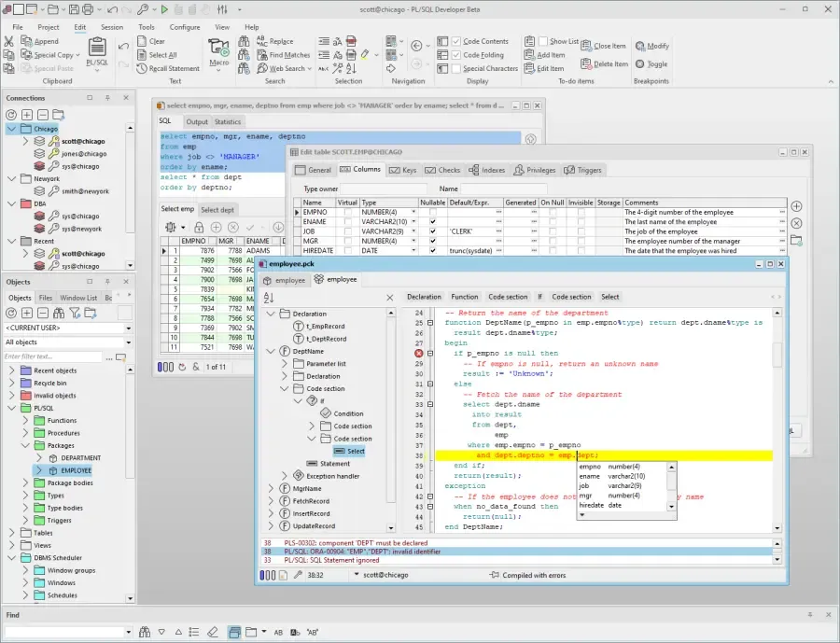This screenshot has width=840, height=643.
Task: Click the Type owner field in Edit table
Action: (x=384, y=189)
